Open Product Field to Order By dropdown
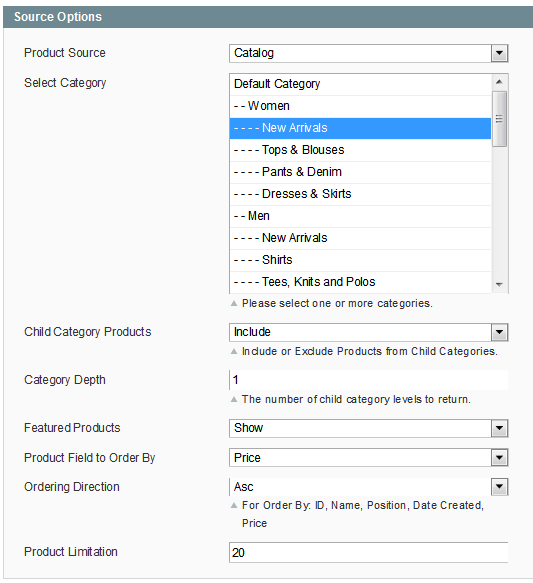The image size is (533, 583). tap(368, 458)
